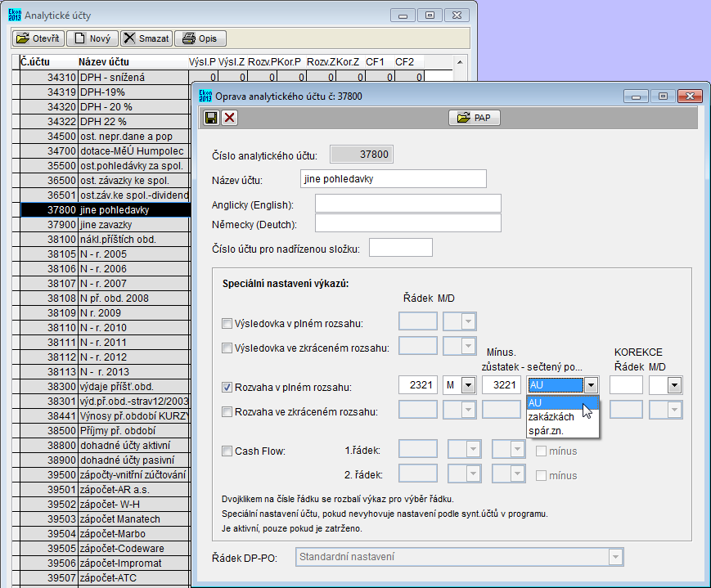Select account row 37900 jine zavazky
This screenshot has height=588, width=711.
[x=104, y=224]
